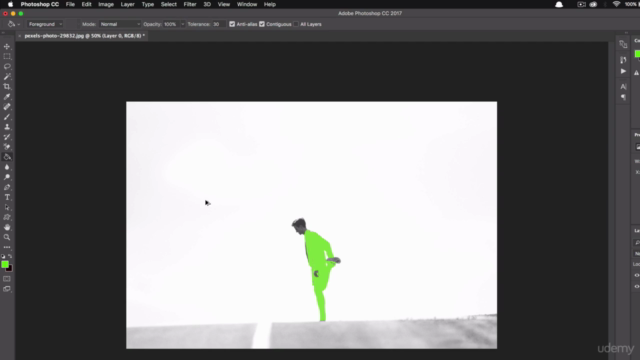
Task: Toggle the Anti-alias checkbox
Action: point(232,24)
